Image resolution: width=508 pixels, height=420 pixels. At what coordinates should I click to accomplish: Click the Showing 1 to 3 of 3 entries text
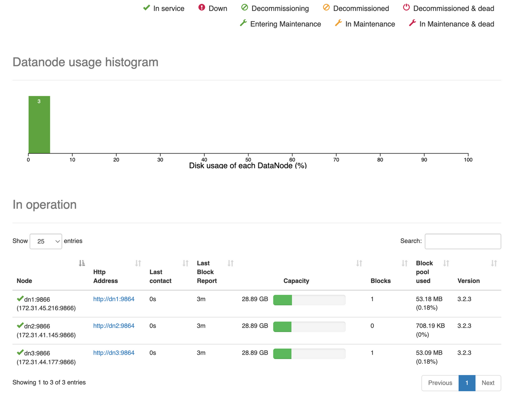[49, 382]
